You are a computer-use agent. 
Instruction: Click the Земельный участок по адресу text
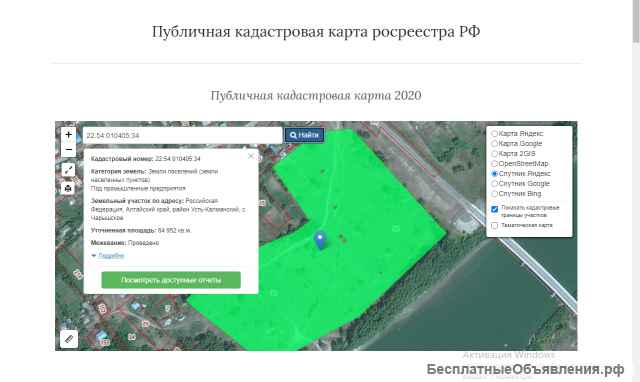click(168, 209)
